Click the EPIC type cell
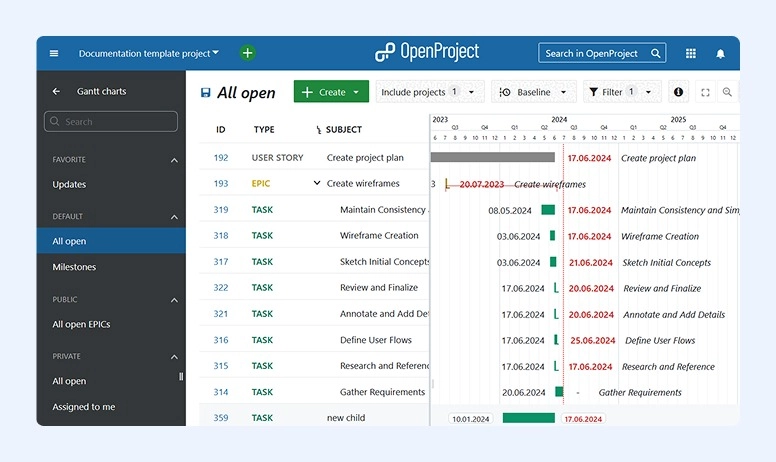This screenshot has height=462, width=776. pyautogui.click(x=261, y=184)
